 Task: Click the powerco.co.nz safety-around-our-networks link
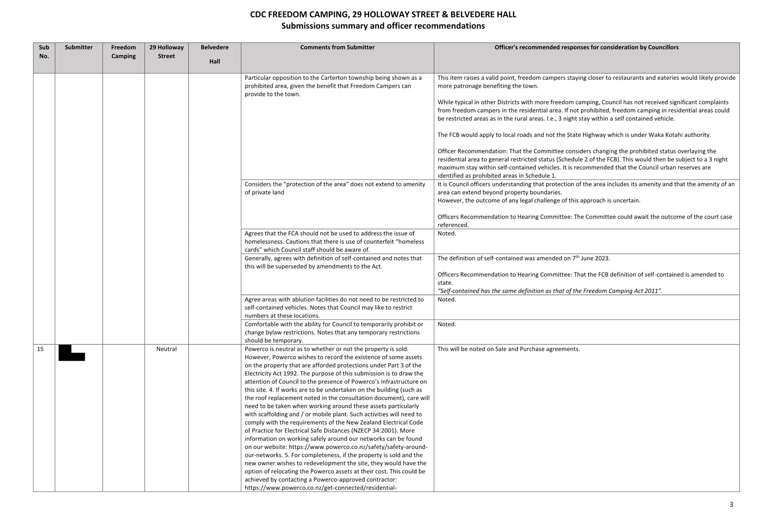pos(358,447)
